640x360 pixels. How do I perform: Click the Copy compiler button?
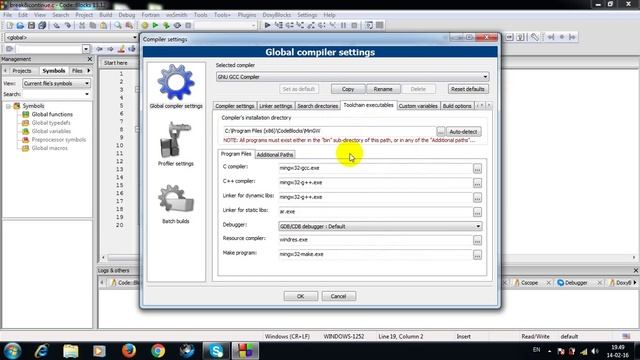pos(348,89)
